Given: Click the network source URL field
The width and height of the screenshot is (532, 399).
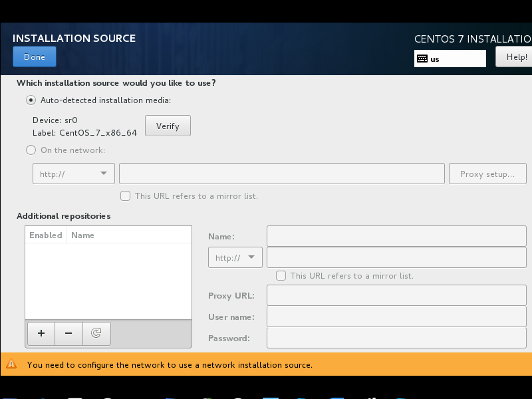Looking at the screenshot, I should 281,174.
